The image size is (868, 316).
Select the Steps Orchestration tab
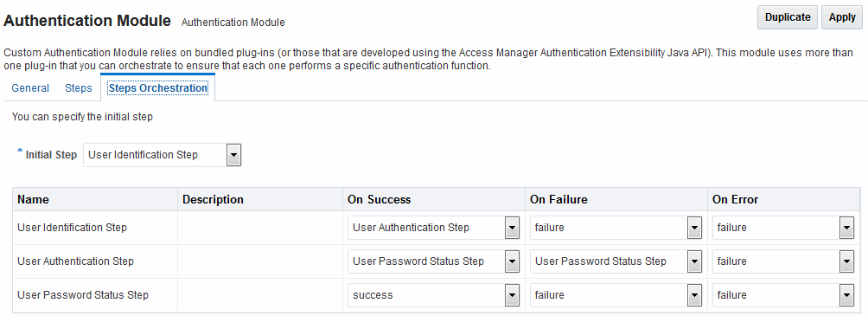157,88
